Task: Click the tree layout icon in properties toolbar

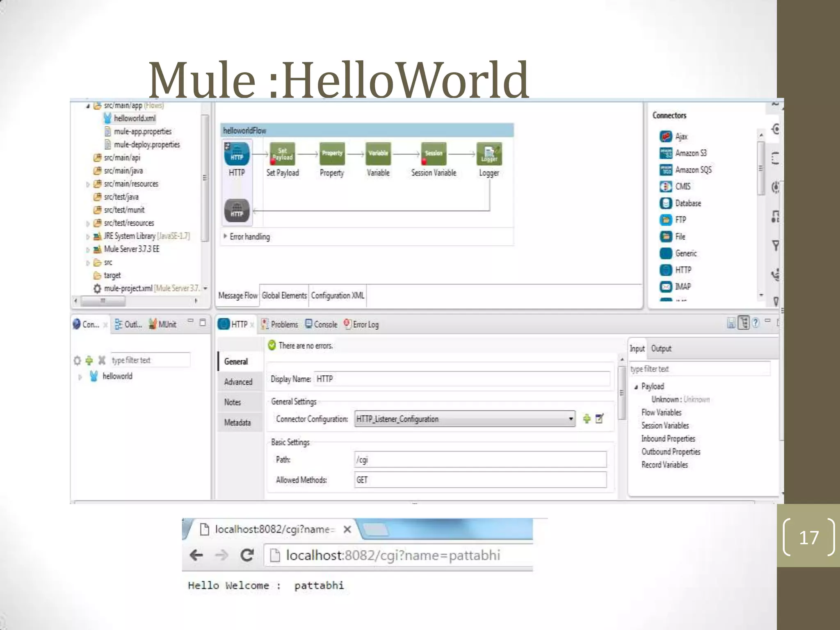Action: pyautogui.click(x=744, y=323)
